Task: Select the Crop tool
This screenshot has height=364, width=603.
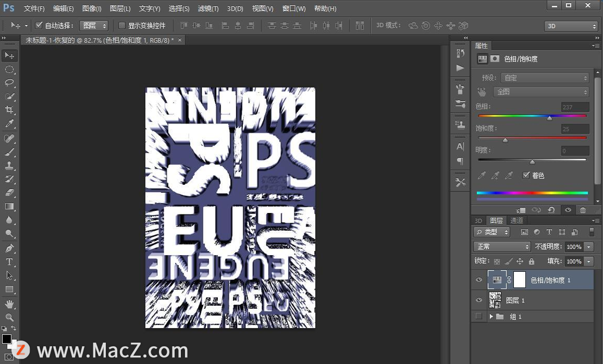Action: click(x=9, y=110)
